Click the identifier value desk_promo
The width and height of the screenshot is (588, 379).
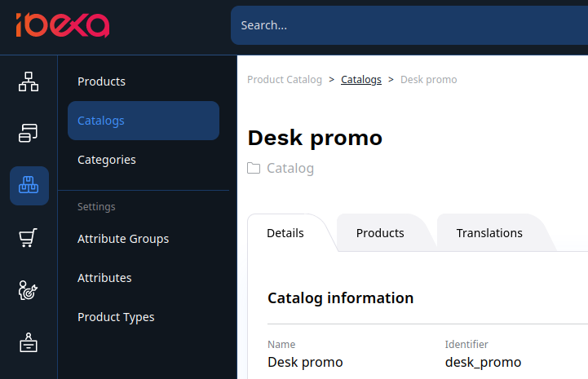click(x=483, y=362)
